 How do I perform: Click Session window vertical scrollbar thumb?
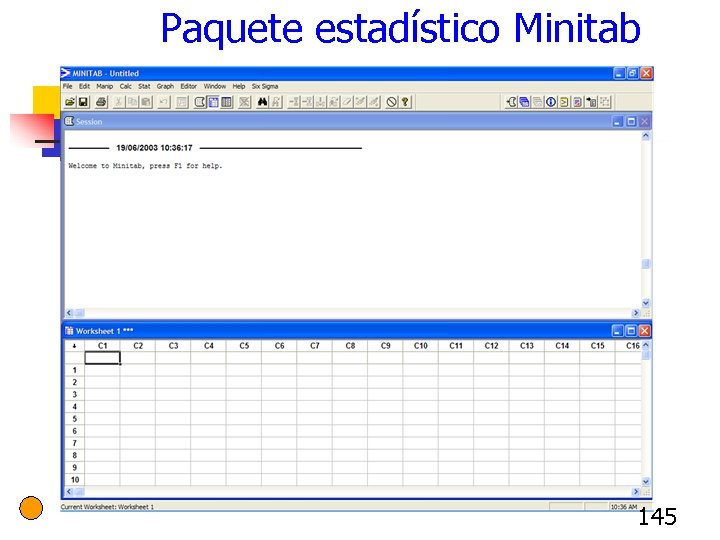tap(646, 264)
